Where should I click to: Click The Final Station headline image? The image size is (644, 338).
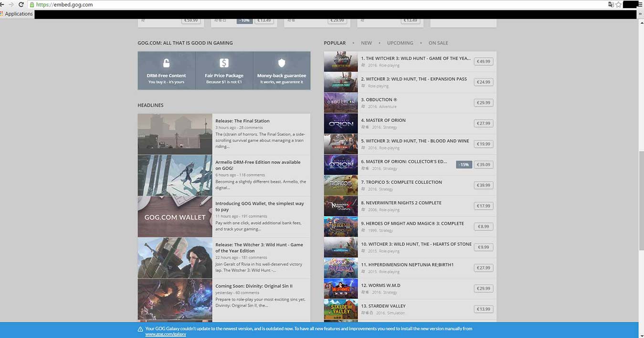175,134
